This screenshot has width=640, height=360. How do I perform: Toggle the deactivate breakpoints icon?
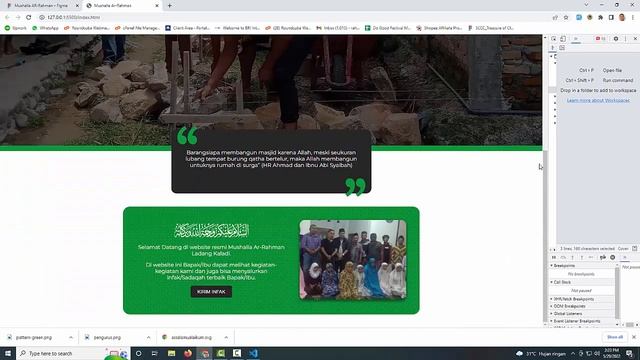coord(603,258)
